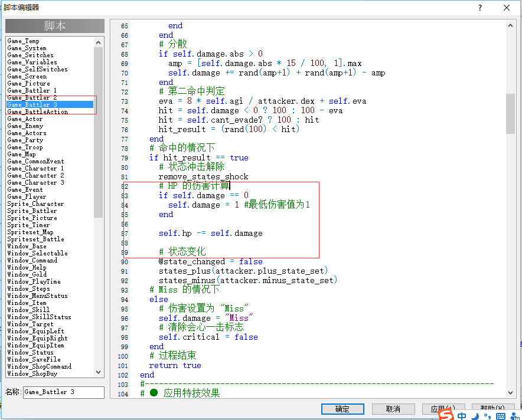Select Game_Battler 3 script
Screen dimensions: 522x420
50,104
